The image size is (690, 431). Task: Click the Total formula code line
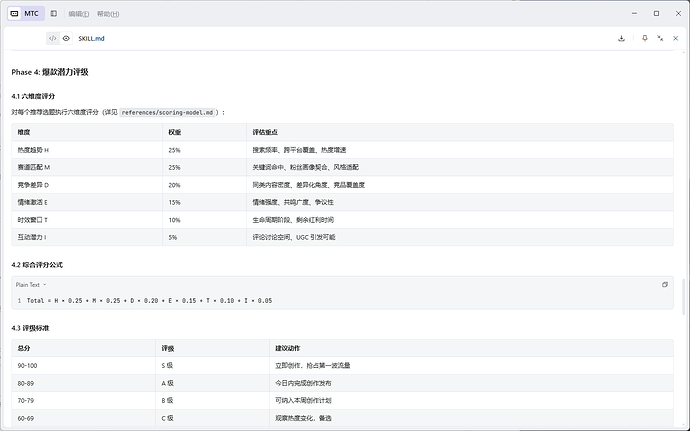coord(149,301)
